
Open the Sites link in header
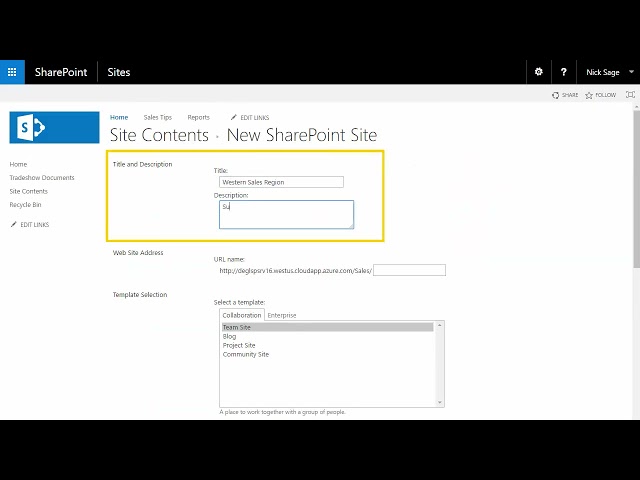pos(119,72)
